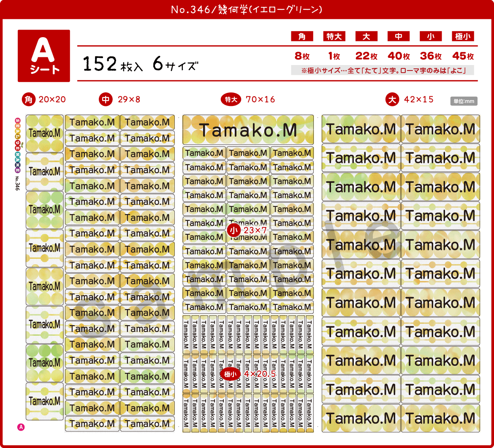Click the ※極小サイズ note bar
Image resolution: width=494 pixels, height=448 pixels.
coord(383,70)
